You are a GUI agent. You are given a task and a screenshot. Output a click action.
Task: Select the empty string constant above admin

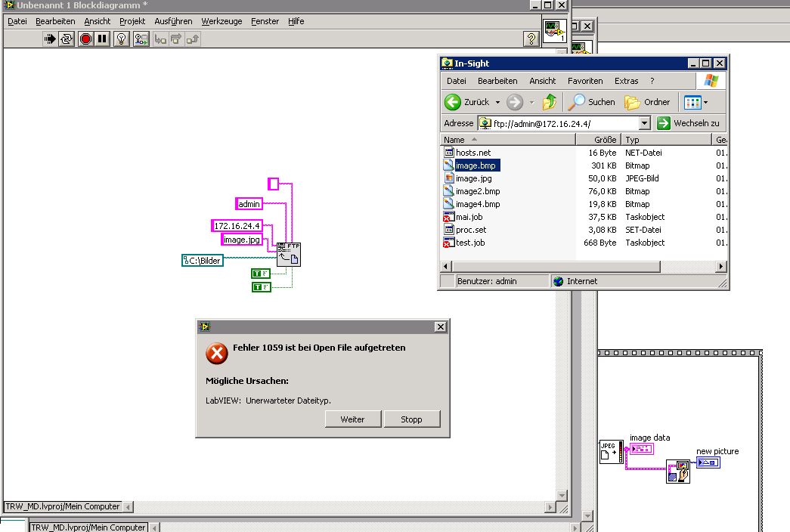click(x=273, y=184)
